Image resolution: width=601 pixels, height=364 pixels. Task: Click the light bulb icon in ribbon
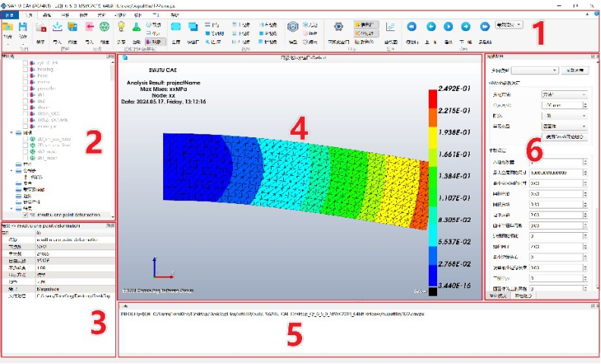click(x=121, y=27)
